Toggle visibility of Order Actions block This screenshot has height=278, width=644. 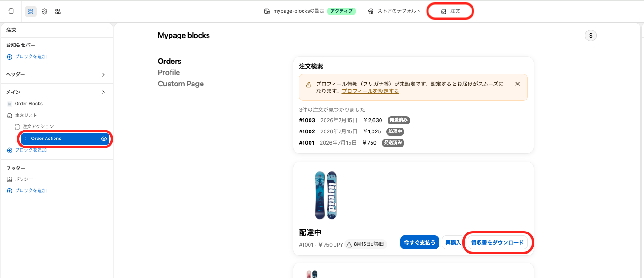click(x=104, y=139)
